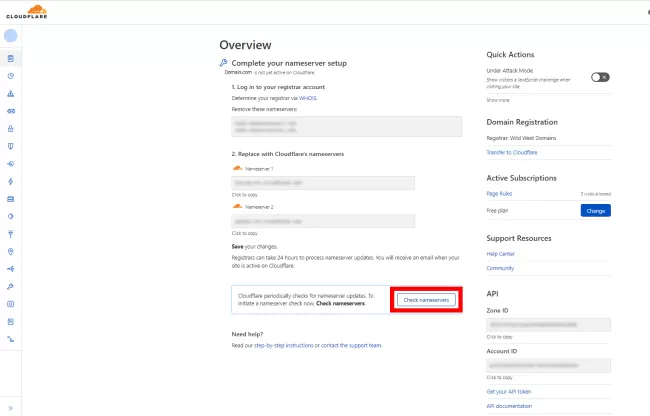Open Access circular-arrow icon in sidebar
Viewport: 650px width, 416px height.
point(11,164)
